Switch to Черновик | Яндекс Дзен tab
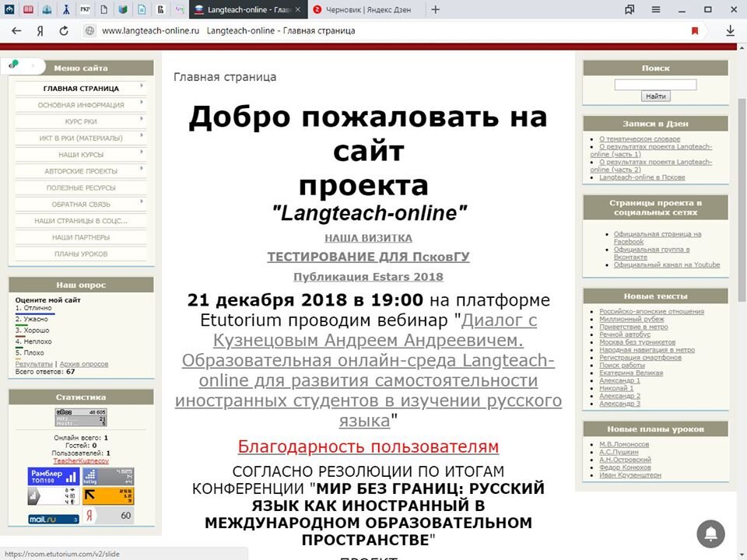Screen dimensions: 747x560 pyautogui.click(x=368, y=9)
